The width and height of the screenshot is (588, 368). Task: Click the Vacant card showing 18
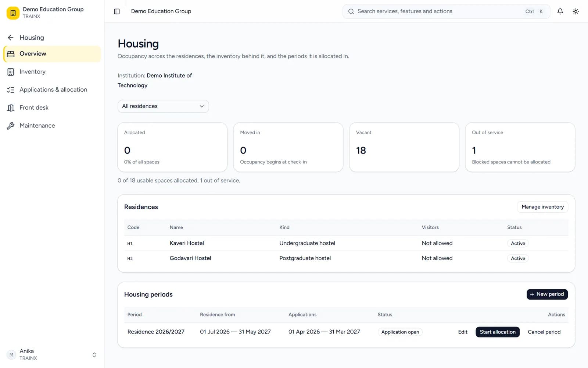pos(404,147)
